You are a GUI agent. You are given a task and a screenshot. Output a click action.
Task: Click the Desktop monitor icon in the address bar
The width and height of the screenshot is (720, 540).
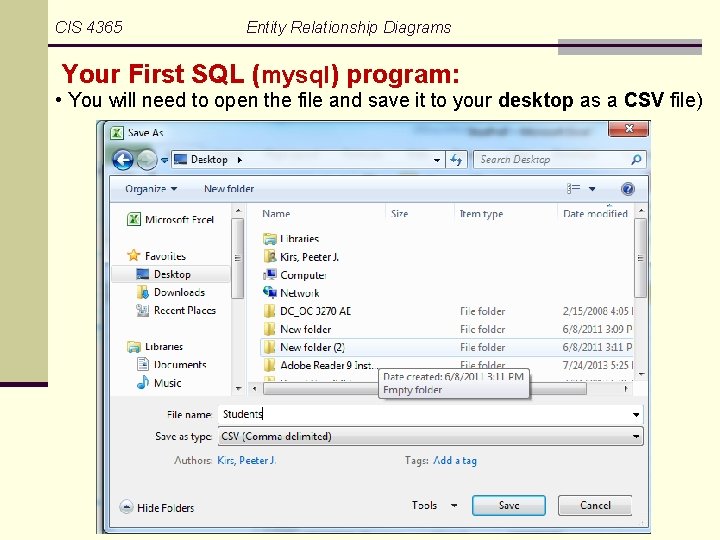[180, 159]
